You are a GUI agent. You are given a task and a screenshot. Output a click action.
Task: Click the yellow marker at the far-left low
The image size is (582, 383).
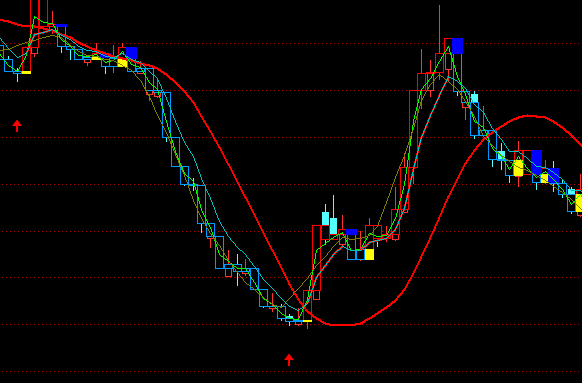tap(26, 72)
